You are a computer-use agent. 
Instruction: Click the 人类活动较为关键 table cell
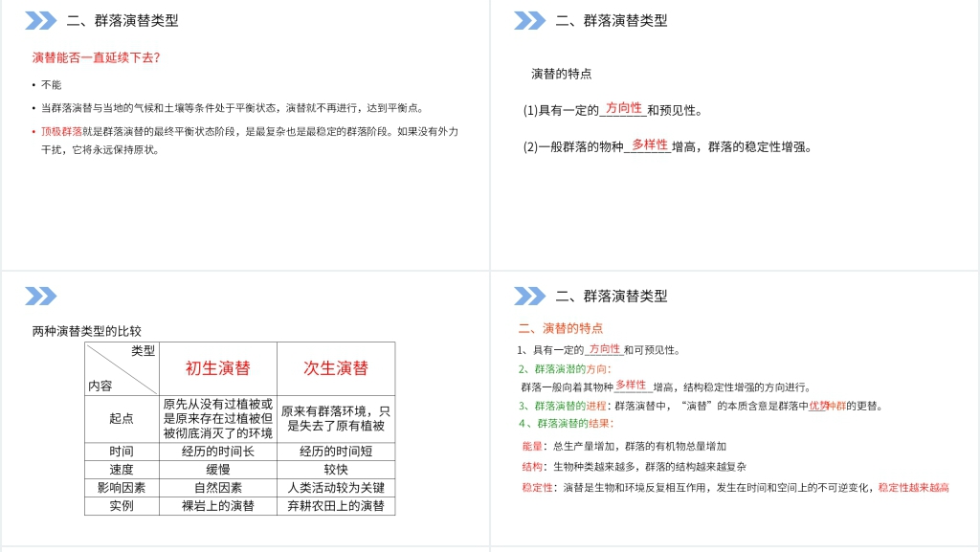click(x=336, y=488)
